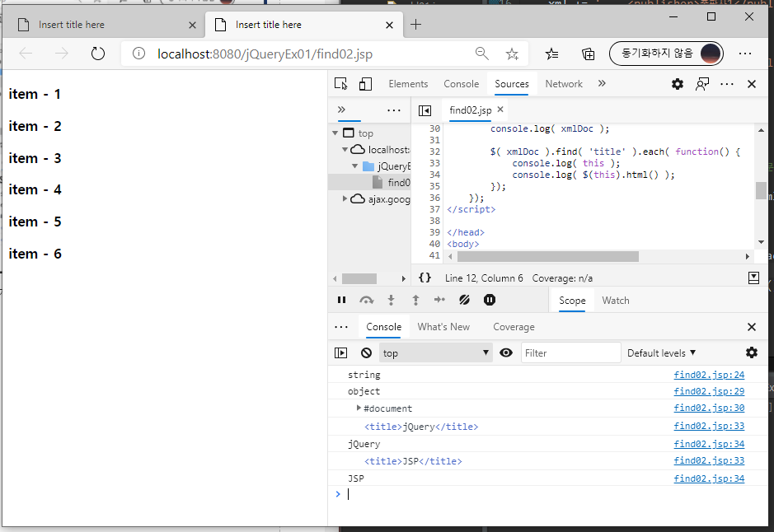Open the Default levels dropdown
Viewport: 774px width, 532px height.
point(661,353)
